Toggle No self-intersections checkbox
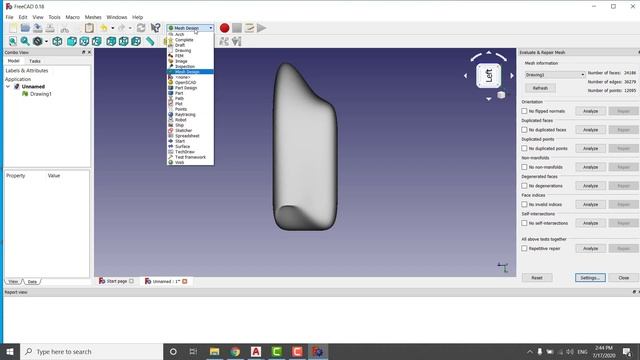 [x=524, y=223]
